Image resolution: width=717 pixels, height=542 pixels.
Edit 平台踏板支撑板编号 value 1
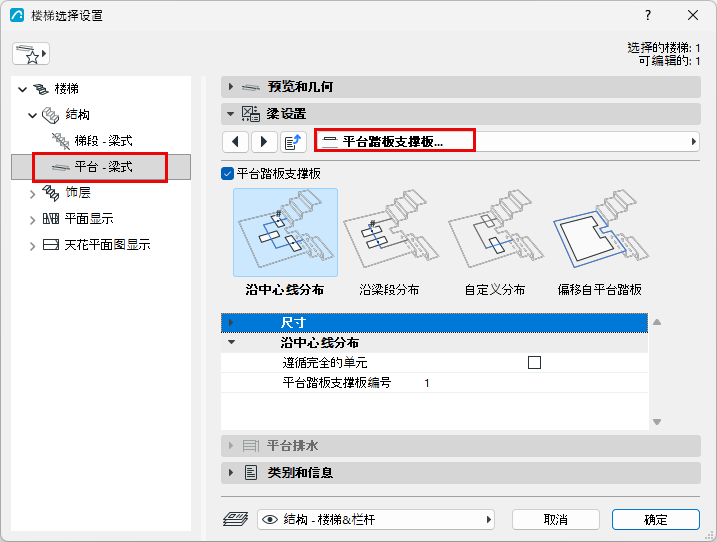point(427,383)
